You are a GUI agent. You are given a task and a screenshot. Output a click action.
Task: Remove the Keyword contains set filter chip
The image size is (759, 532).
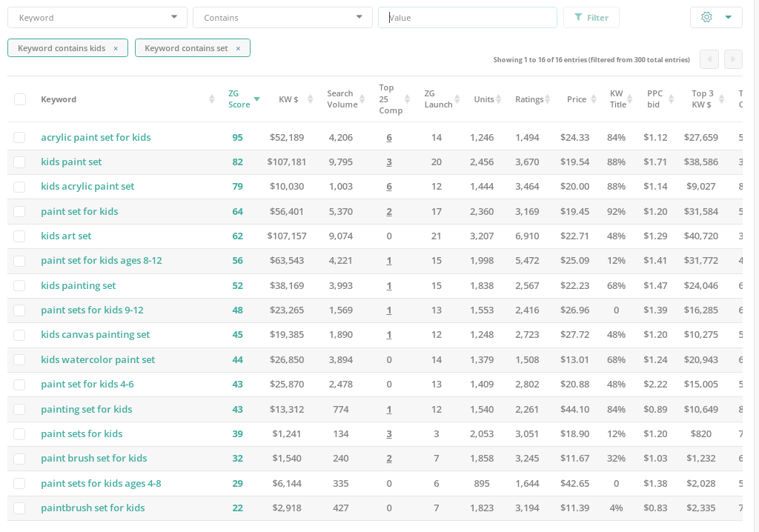point(238,47)
